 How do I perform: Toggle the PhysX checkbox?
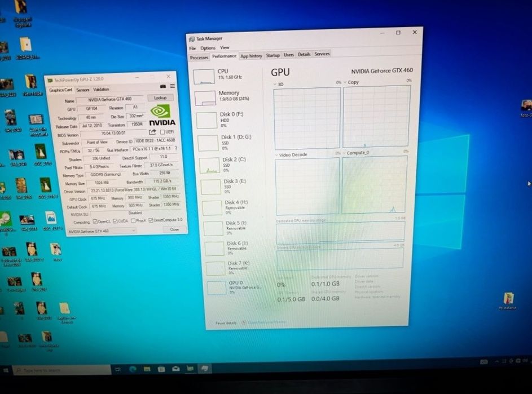tap(133, 221)
